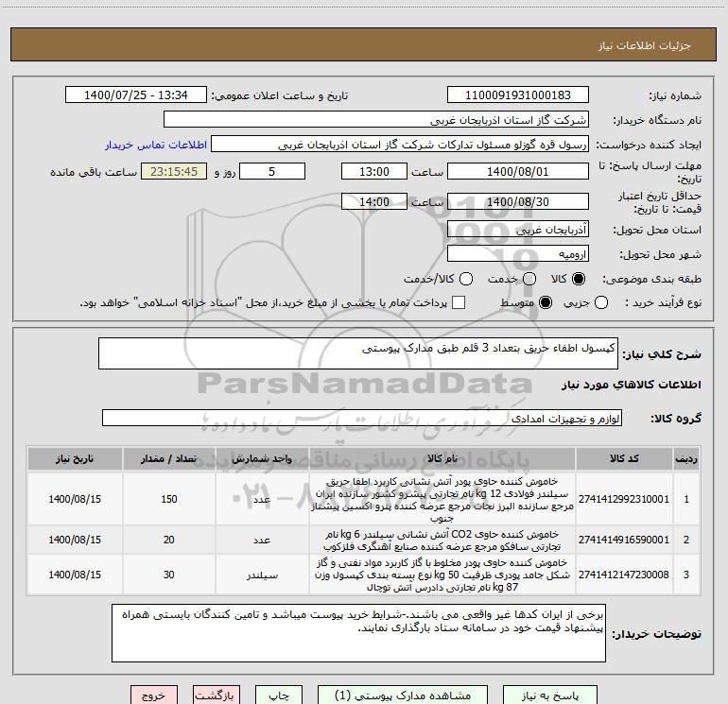The width and height of the screenshot is (728, 704).
Task: Click the شماره نیاز field 1100091931000183
Action: [518, 94]
